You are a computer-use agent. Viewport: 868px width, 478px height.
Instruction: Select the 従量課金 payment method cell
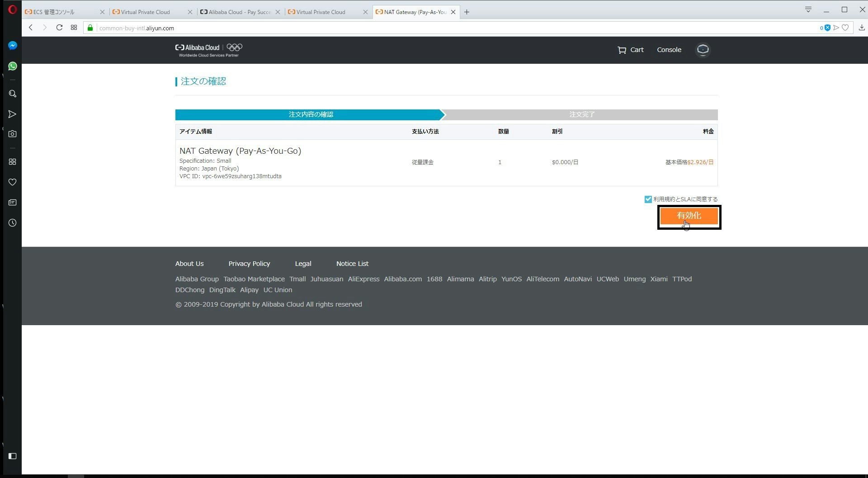[422, 162]
